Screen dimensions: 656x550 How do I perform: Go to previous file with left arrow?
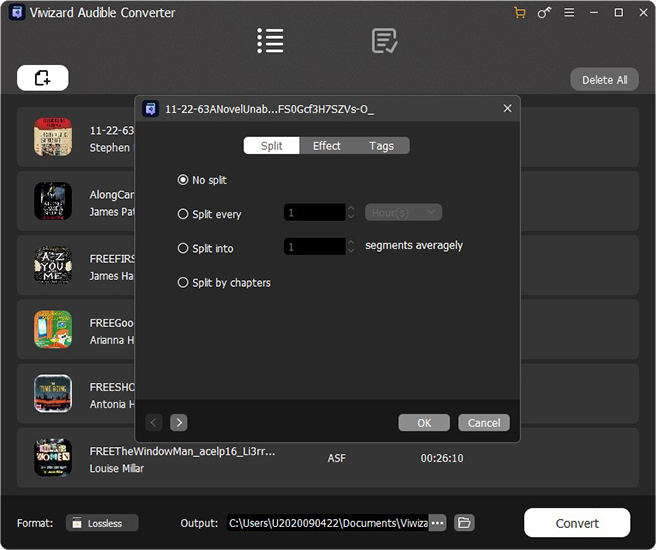[x=154, y=422]
